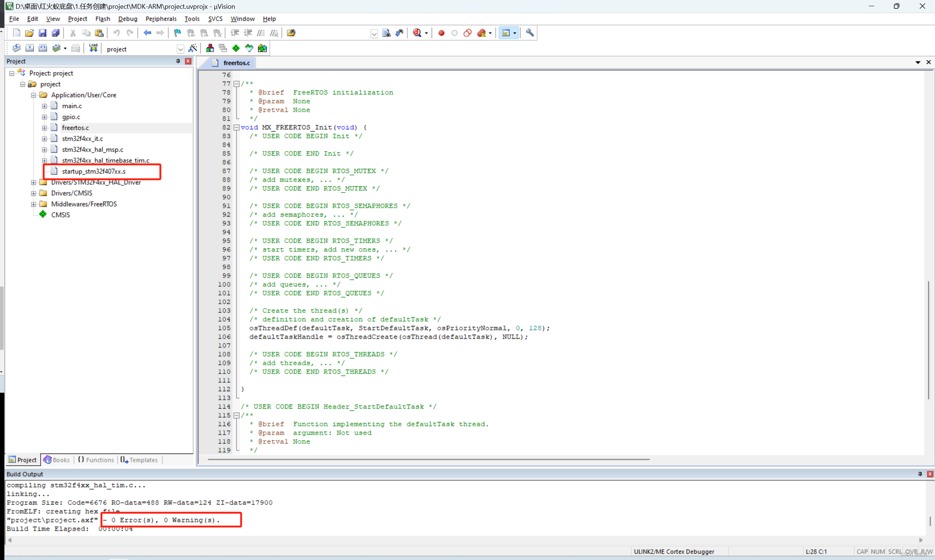Screen dimensions: 935x560
Task: Click the Books panel button
Action: pyautogui.click(x=57, y=460)
